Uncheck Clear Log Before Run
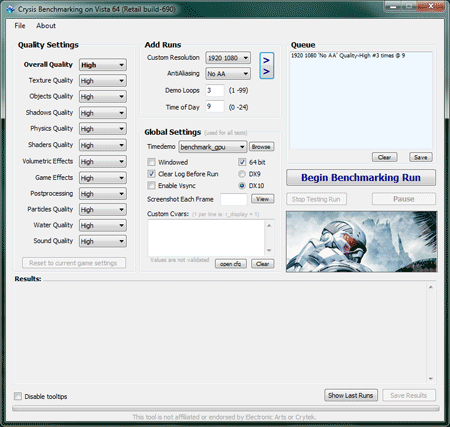Viewport: 450px width, 427px height. pos(151,174)
